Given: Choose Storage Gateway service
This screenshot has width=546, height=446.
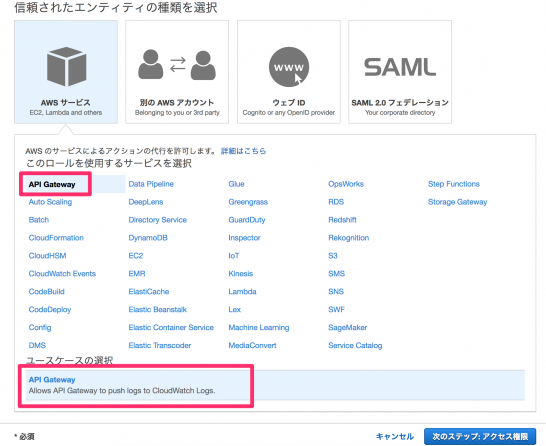Looking at the screenshot, I should tap(458, 202).
